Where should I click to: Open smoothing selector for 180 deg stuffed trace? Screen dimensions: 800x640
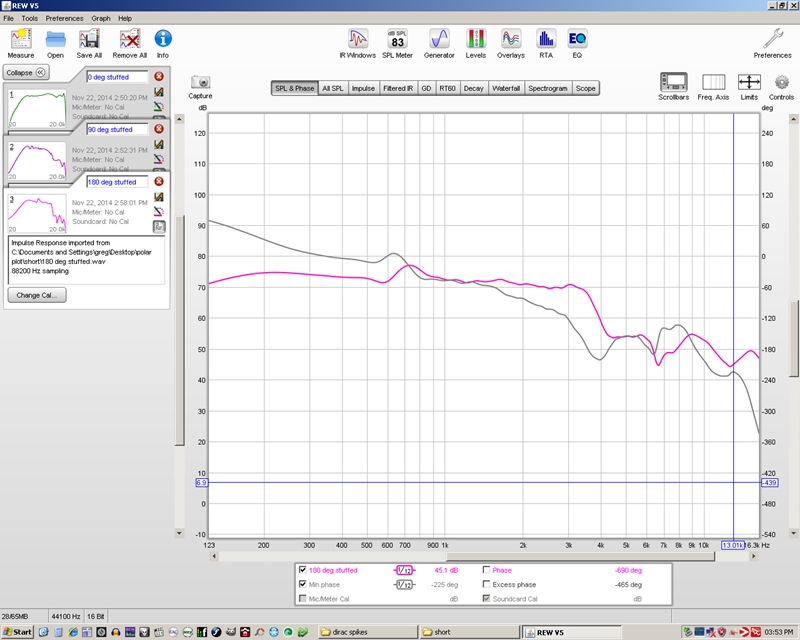[404, 570]
